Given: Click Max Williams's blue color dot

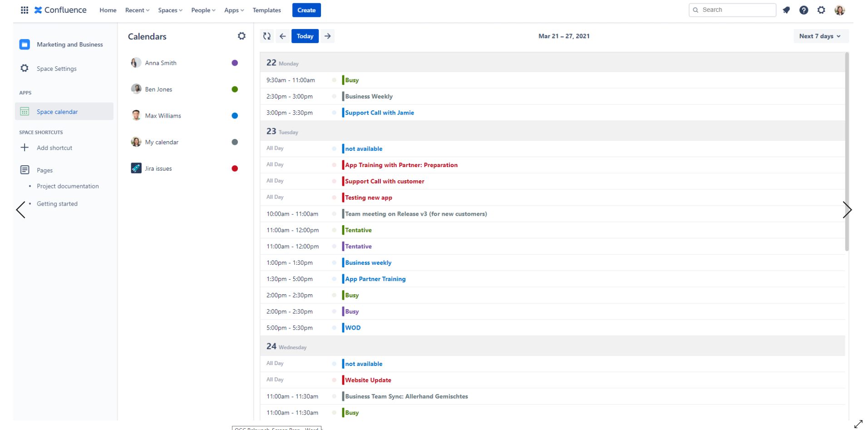Looking at the screenshot, I should (235, 116).
